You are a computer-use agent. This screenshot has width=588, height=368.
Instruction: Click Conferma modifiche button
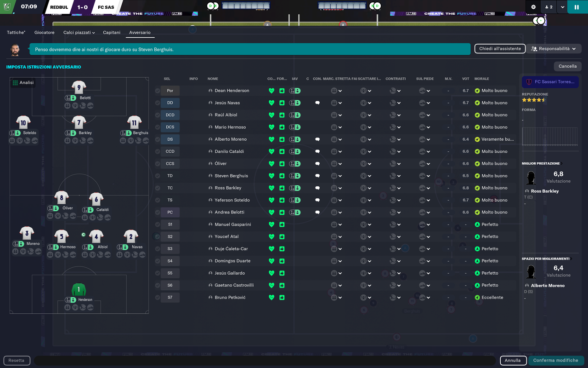point(556,361)
